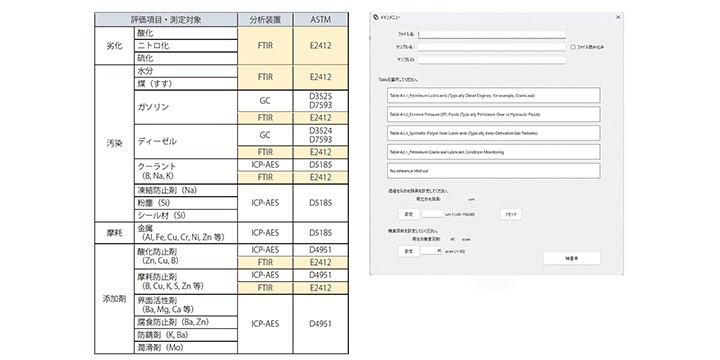This screenshot has height=360, width=720.
Task: Click the path-length um value input field
Action: coord(433,214)
